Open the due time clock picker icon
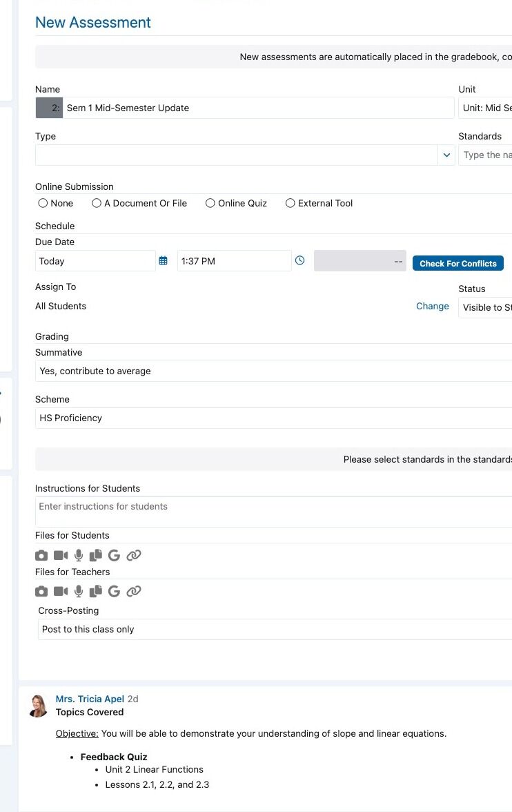The image size is (512, 812). pyautogui.click(x=299, y=260)
